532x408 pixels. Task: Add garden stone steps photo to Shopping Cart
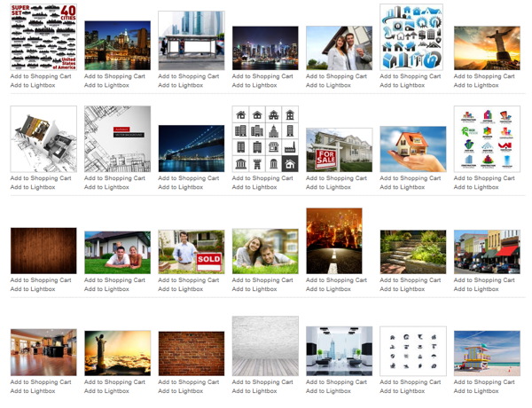point(410,280)
